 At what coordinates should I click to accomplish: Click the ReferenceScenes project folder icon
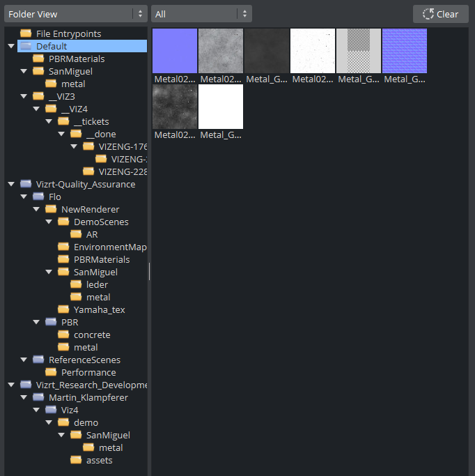38,360
